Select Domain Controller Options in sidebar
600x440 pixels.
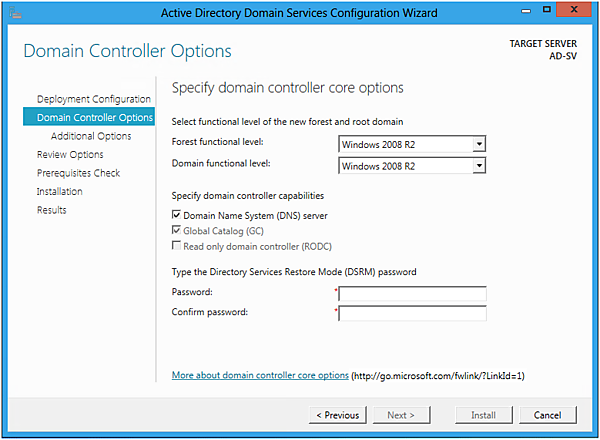94,117
